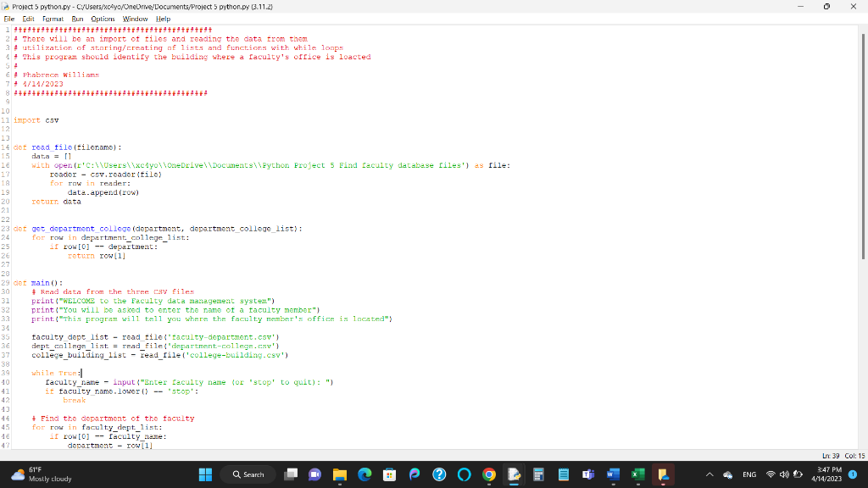This screenshot has width=868, height=488.
Task: Open the Alexa ring icon in taskbar
Action: click(x=464, y=474)
